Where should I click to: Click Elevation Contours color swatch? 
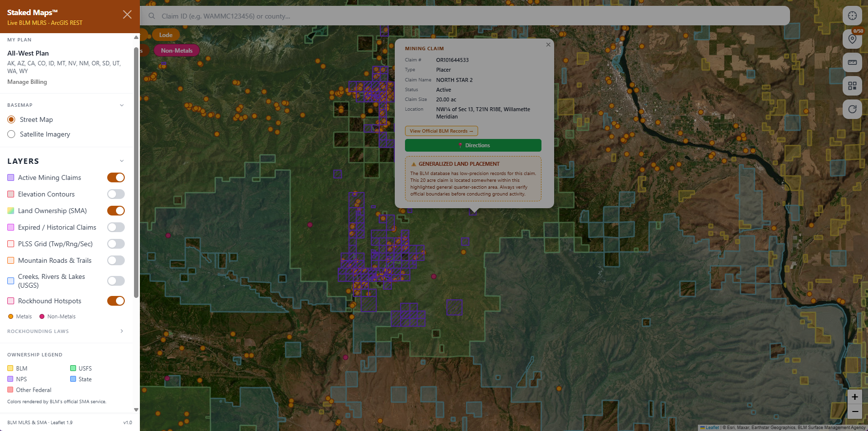point(11,194)
